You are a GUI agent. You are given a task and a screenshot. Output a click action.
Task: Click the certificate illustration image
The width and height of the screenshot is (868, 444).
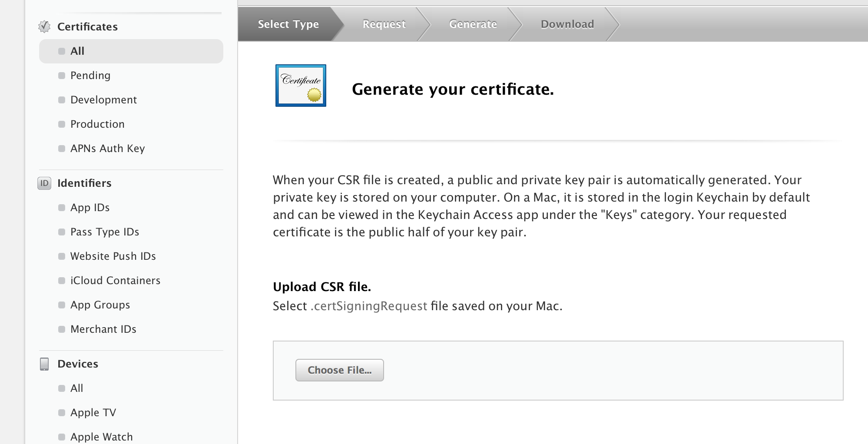coord(301,86)
